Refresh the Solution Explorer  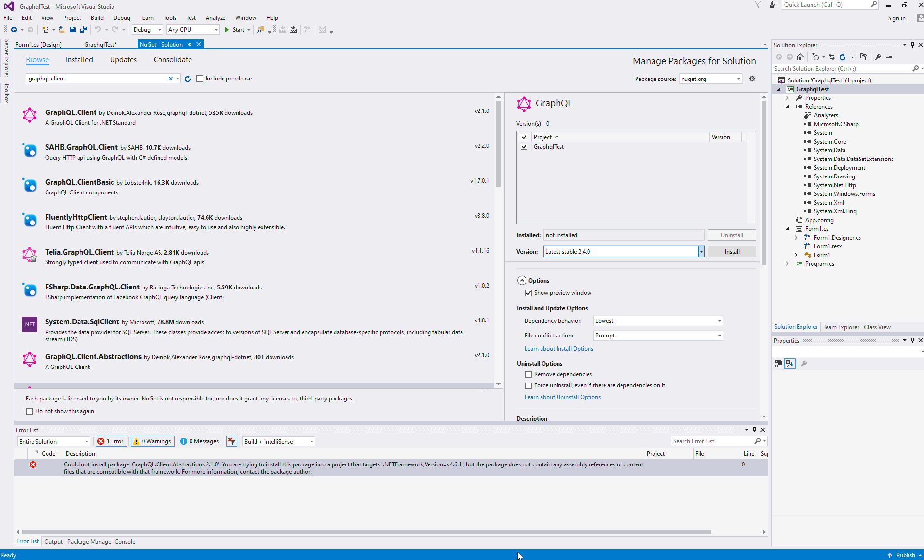tap(843, 57)
